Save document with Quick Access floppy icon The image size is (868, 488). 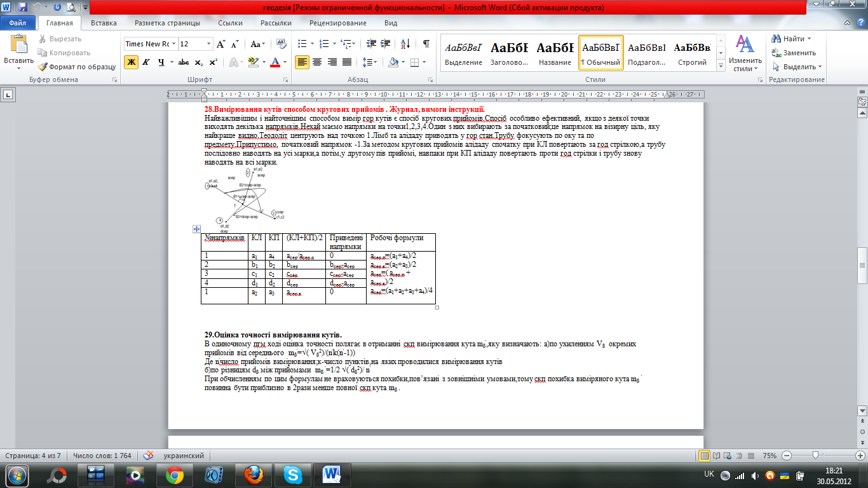23,8
